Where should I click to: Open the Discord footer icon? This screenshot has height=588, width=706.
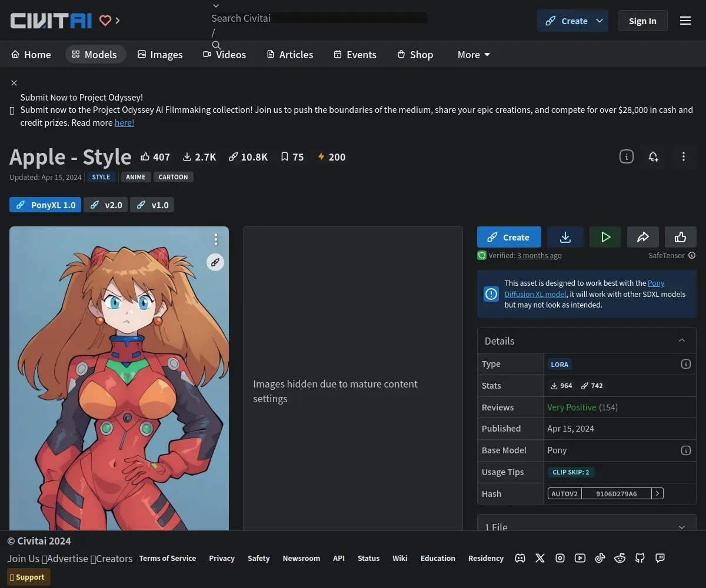(x=520, y=558)
